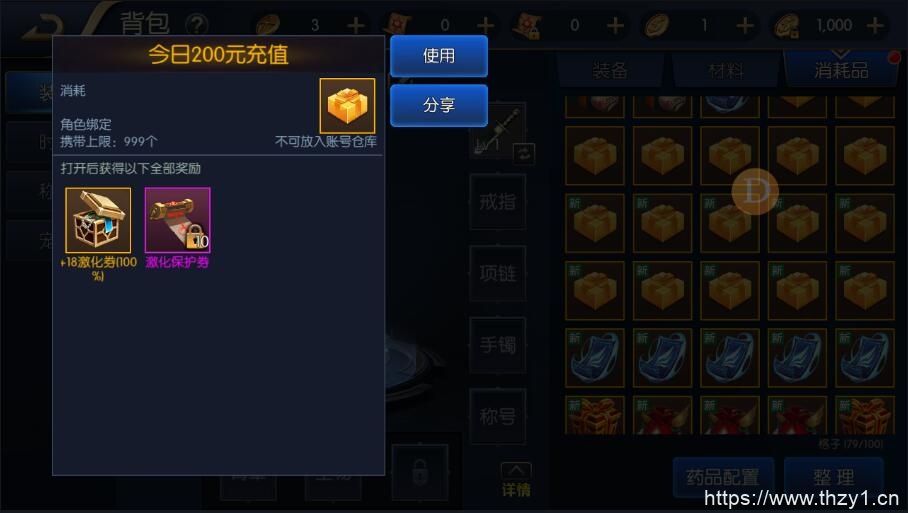
Task: Open the 装备 (Equipment) tab
Action: (x=610, y=71)
